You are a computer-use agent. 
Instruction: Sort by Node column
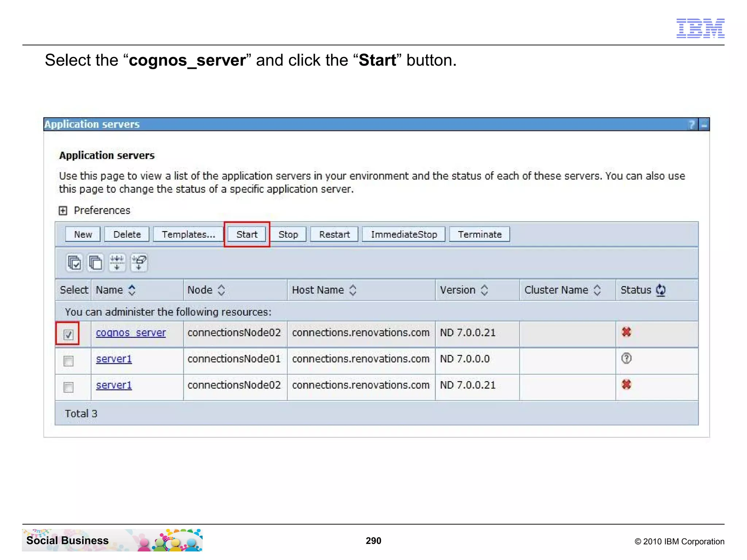click(x=221, y=290)
